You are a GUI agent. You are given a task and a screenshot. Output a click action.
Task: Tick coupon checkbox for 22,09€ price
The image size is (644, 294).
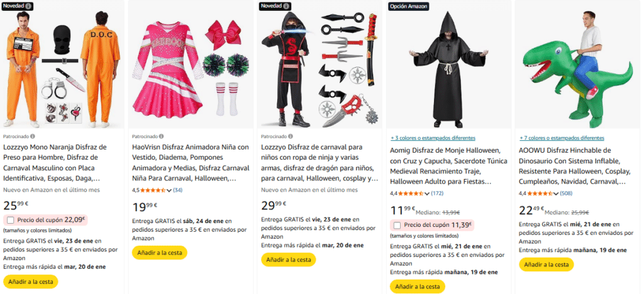pyautogui.click(x=10, y=220)
